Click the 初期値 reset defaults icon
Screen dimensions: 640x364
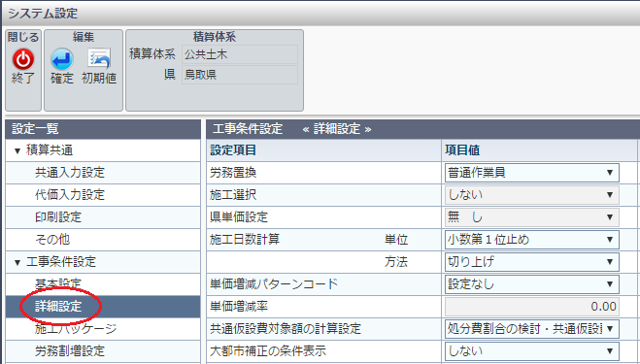99,59
